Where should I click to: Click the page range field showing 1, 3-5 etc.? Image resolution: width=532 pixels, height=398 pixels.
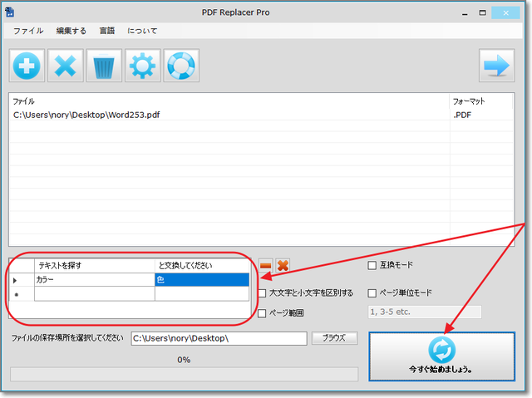[x=424, y=312]
